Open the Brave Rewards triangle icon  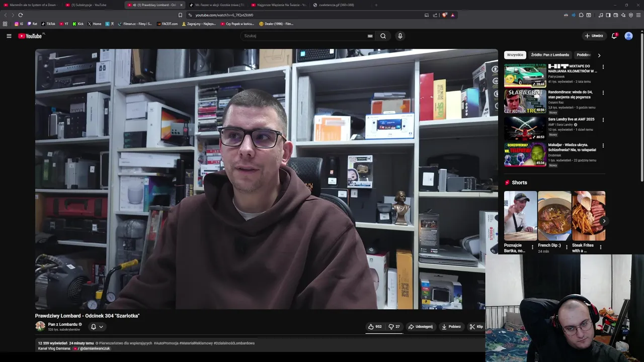pos(452,15)
